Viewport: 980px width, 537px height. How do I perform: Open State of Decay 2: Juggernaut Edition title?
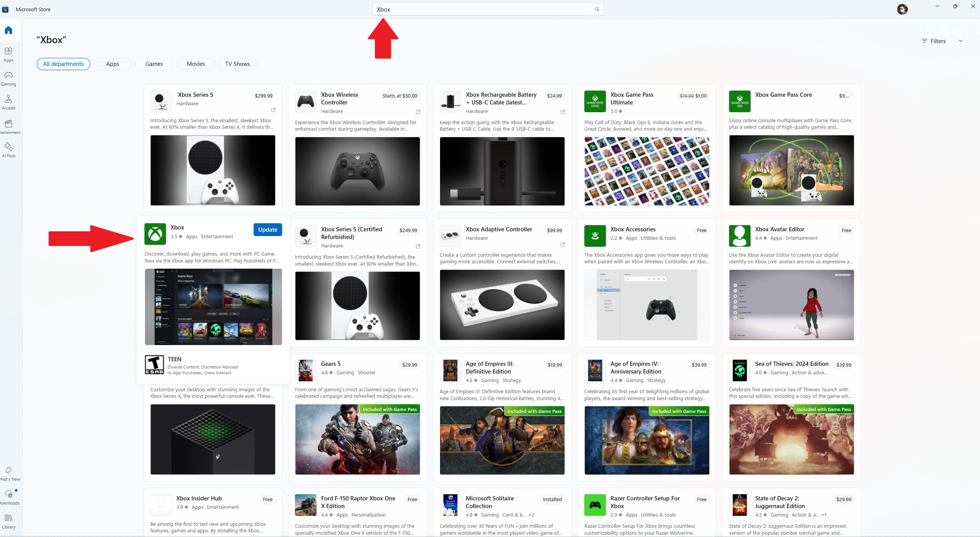point(779,502)
